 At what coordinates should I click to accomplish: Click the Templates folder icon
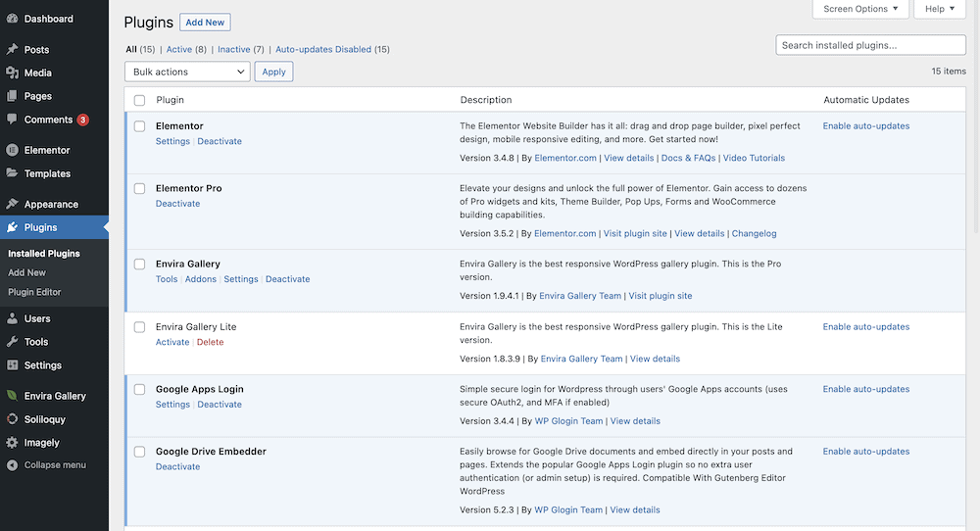12,173
